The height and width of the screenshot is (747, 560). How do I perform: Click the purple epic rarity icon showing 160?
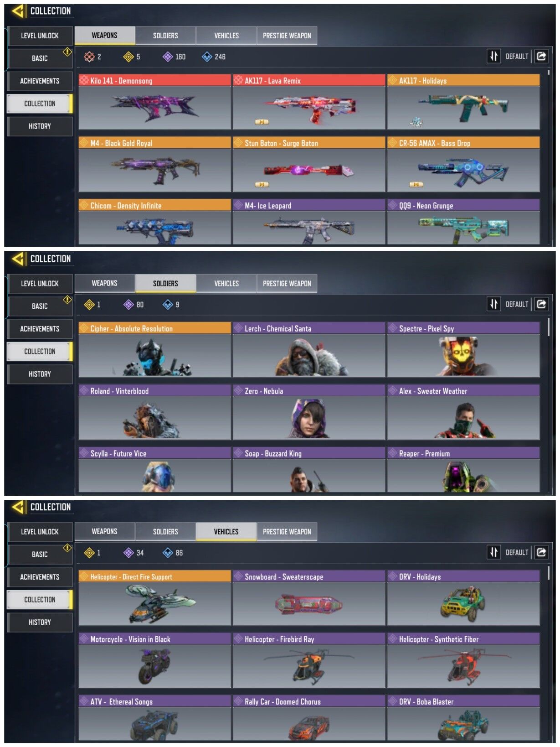point(168,57)
